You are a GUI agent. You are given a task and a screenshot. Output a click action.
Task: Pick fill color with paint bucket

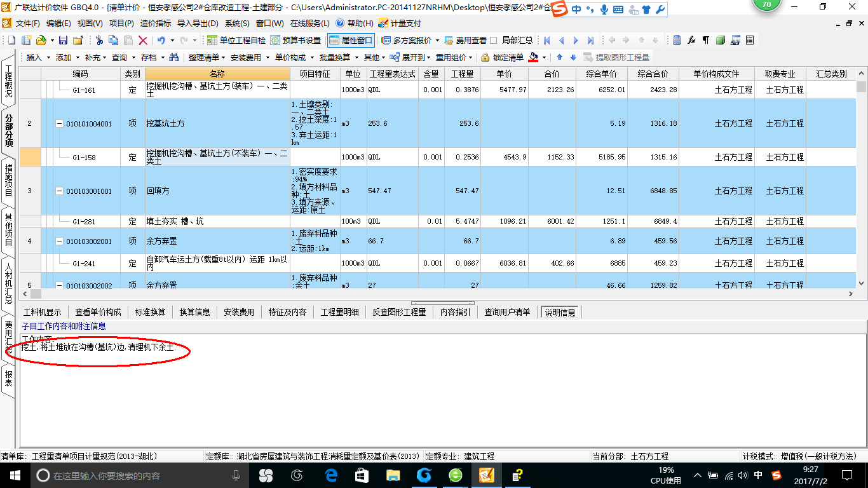tap(534, 57)
